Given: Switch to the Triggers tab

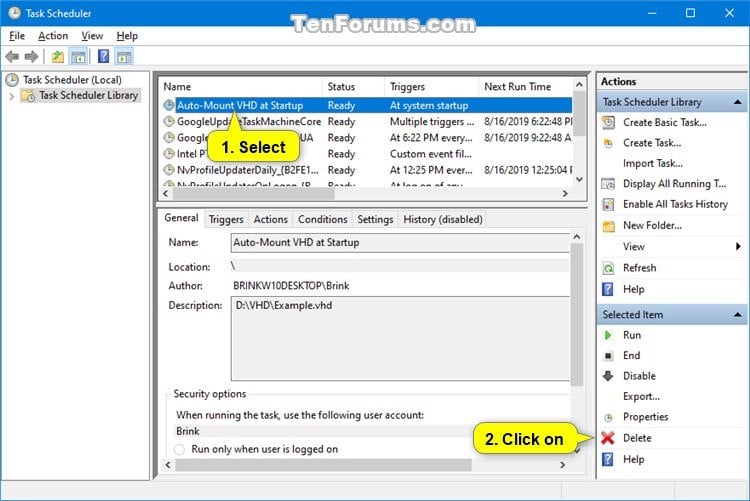Looking at the screenshot, I should [x=226, y=220].
